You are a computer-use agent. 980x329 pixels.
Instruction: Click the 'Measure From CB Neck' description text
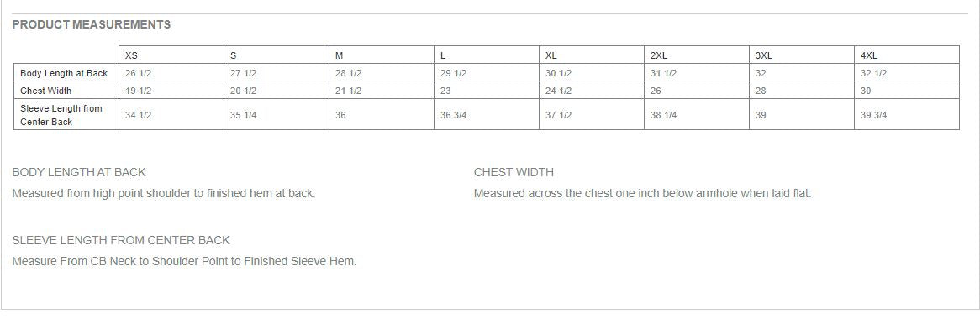tap(184, 262)
